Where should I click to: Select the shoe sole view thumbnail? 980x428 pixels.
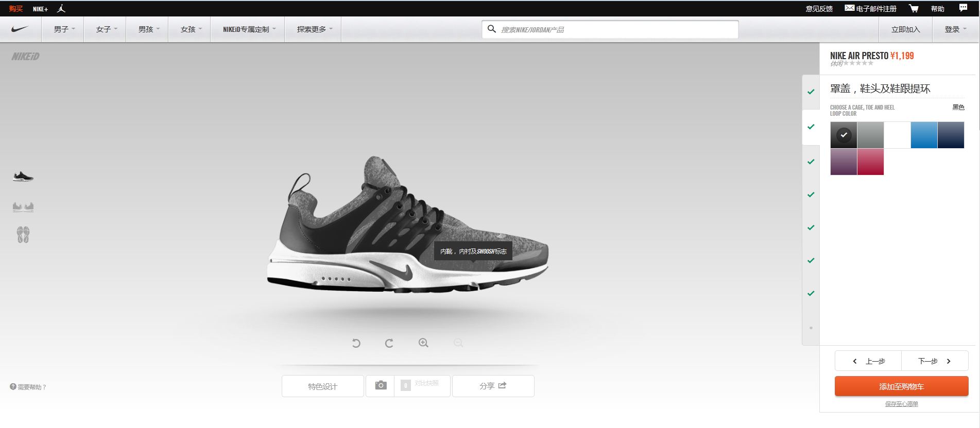pos(23,235)
